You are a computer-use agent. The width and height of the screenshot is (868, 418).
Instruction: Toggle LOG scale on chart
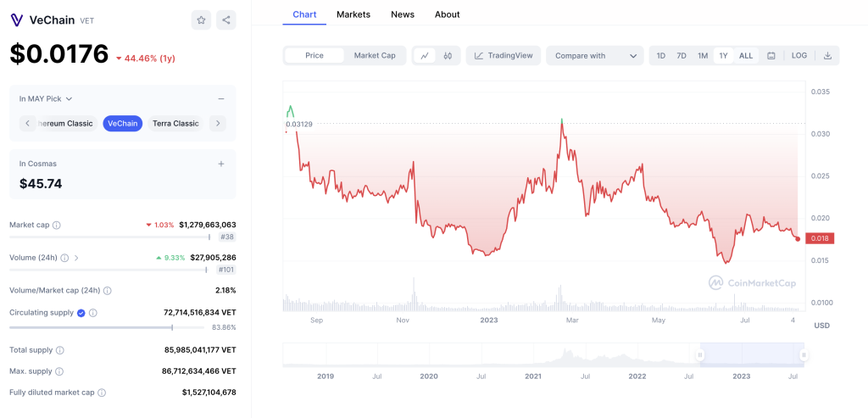(799, 55)
